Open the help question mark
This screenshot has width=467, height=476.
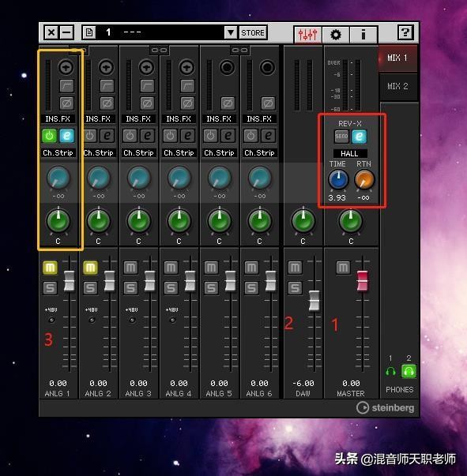(405, 32)
